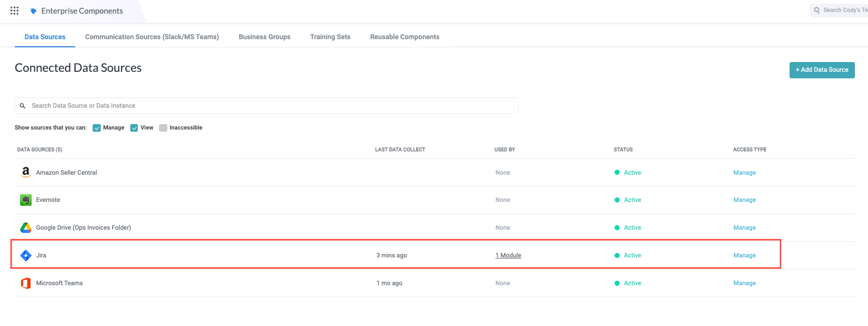The width and height of the screenshot is (868, 326).
Task: Uncheck the Manage filter checkbox
Action: pos(97,128)
